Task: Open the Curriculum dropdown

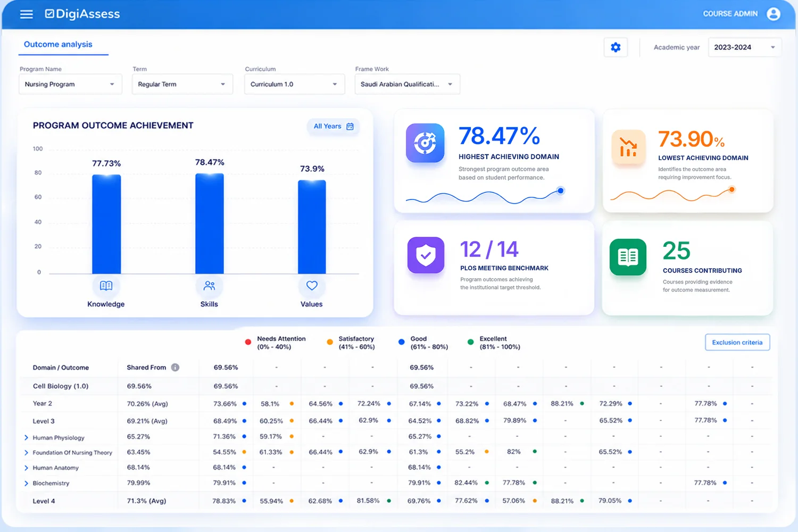Action: [294, 84]
